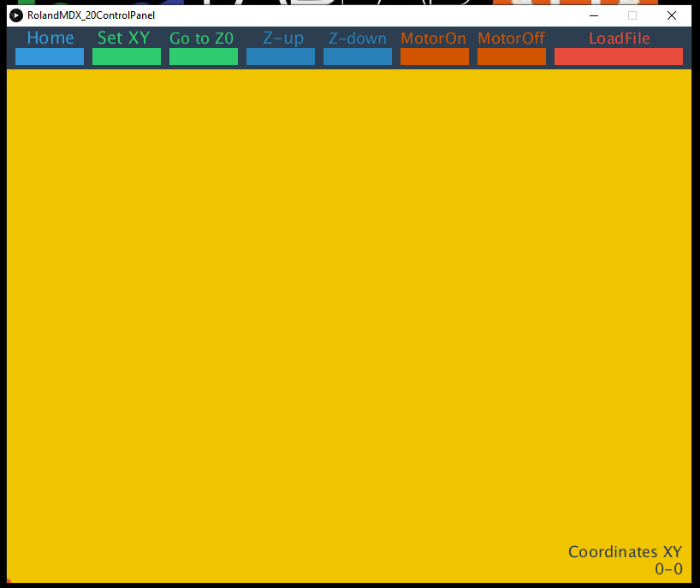Click the green Go to Z0 button
This screenshot has height=588, width=700.
click(x=204, y=56)
